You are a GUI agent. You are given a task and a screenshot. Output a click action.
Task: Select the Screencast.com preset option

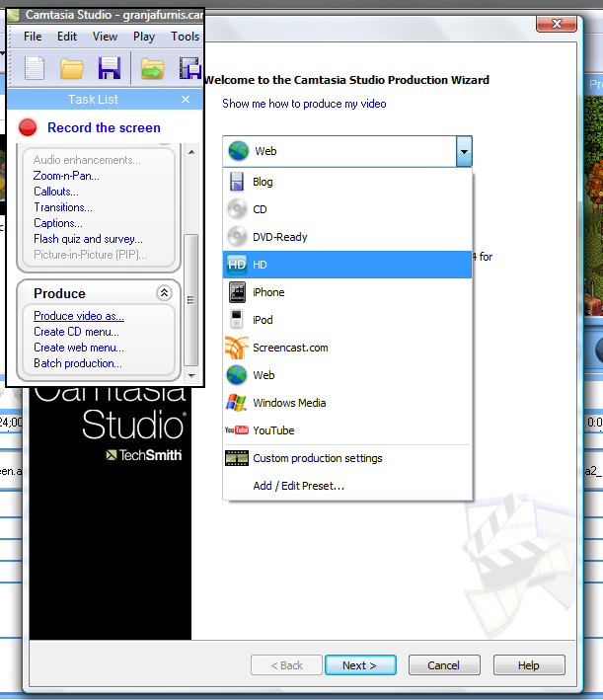coord(290,348)
